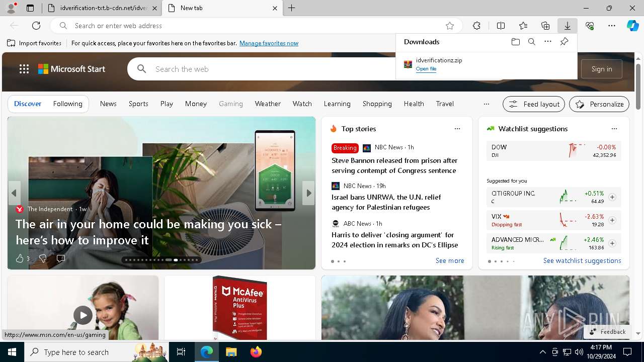Open the Feed layout options
The image size is (644, 362).
(534, 104)
